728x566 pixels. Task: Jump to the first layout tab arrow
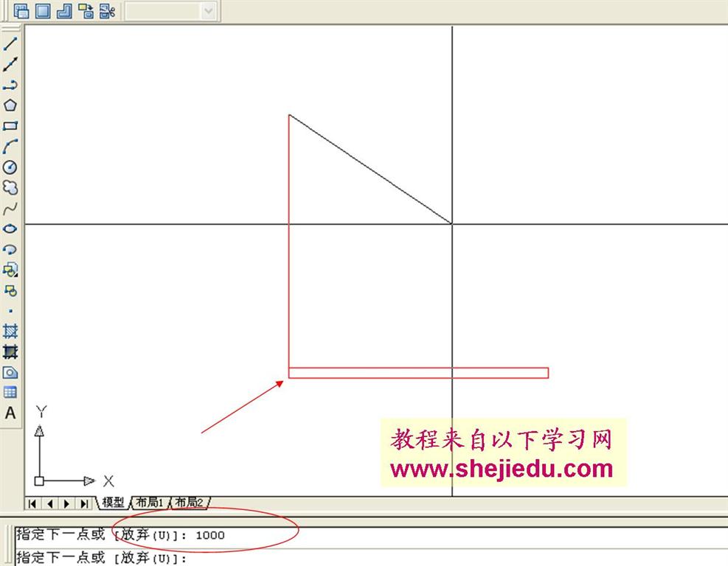point(32,503)
